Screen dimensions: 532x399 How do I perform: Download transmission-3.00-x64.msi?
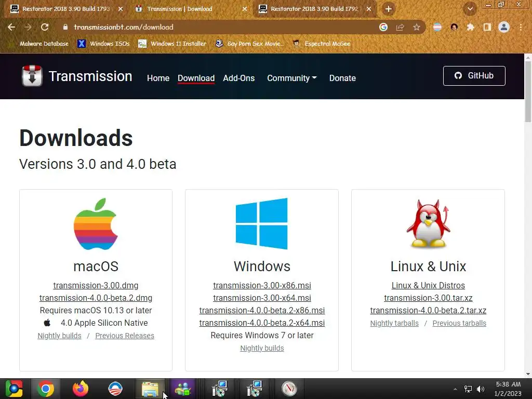(262, 298)
